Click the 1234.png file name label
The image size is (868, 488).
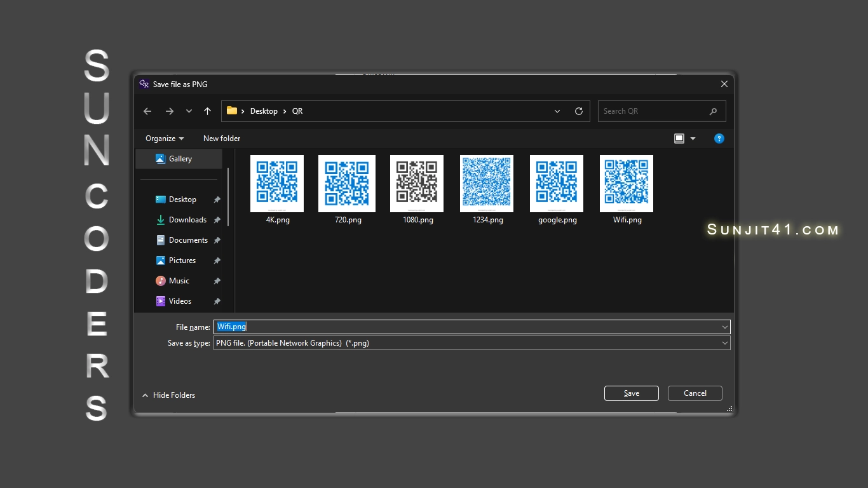pos(487,220)
